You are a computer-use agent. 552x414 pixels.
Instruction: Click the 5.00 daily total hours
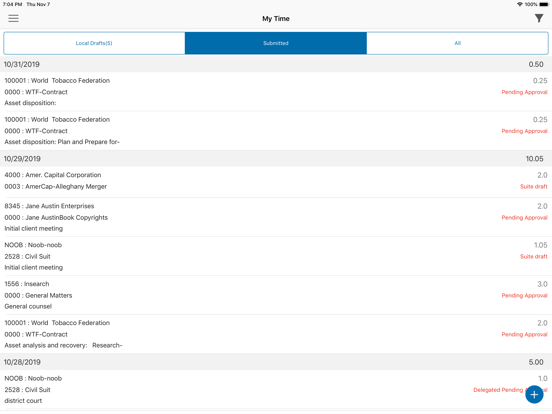tap(536, 362)
